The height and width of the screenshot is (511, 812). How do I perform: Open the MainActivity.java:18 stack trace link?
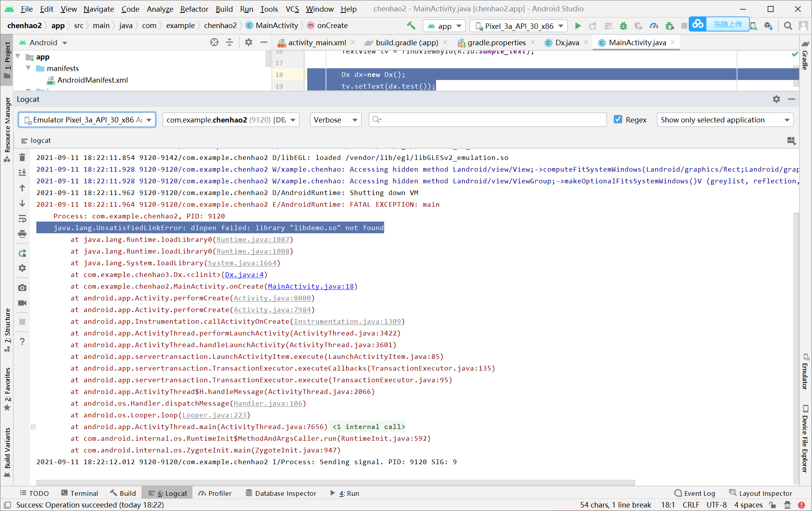point(311,286)
